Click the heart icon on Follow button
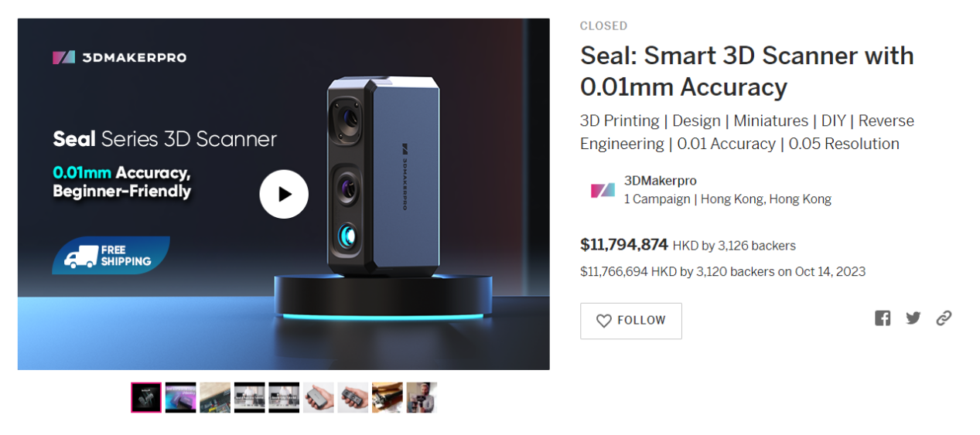This screenshot has width=980, height=435. tap(604, 321)
